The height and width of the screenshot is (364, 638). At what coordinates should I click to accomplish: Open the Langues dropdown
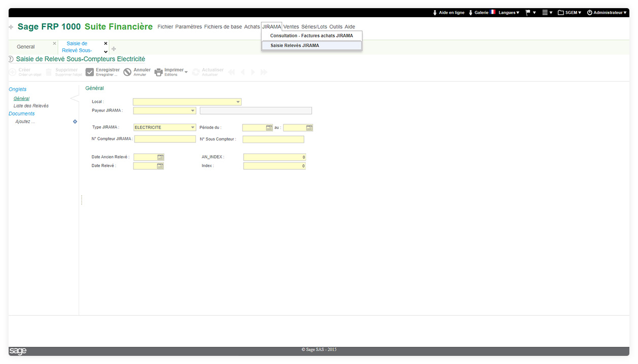pyautogui.click(x=509, y=12)
